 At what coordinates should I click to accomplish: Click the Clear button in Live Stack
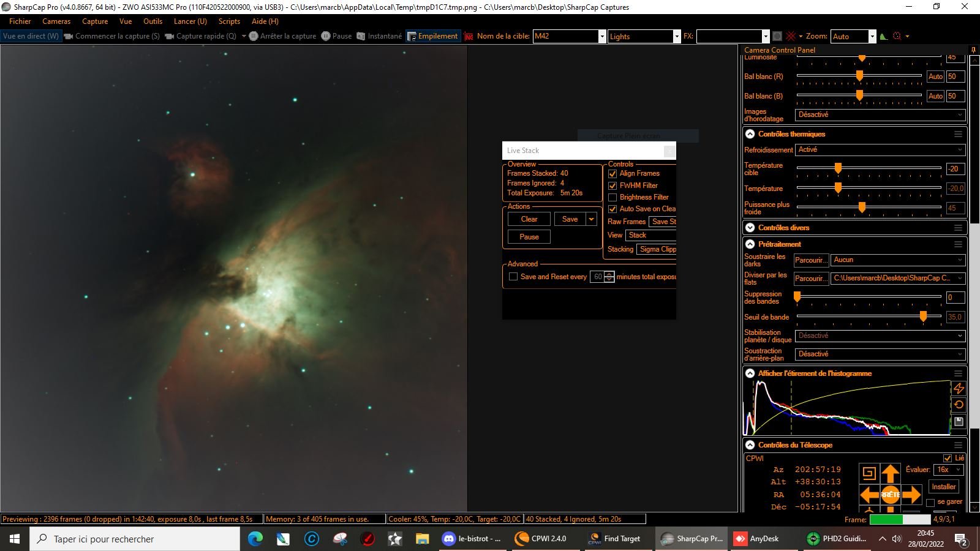[529, 219]
